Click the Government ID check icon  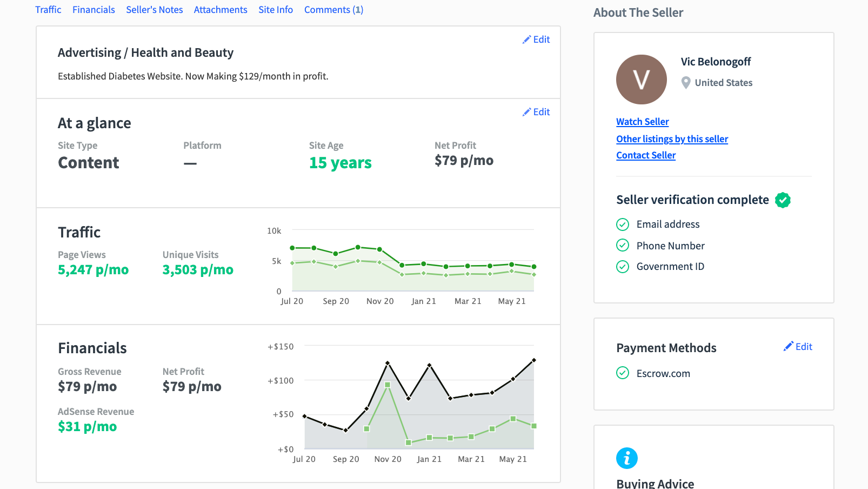click(x=623, y=267)
